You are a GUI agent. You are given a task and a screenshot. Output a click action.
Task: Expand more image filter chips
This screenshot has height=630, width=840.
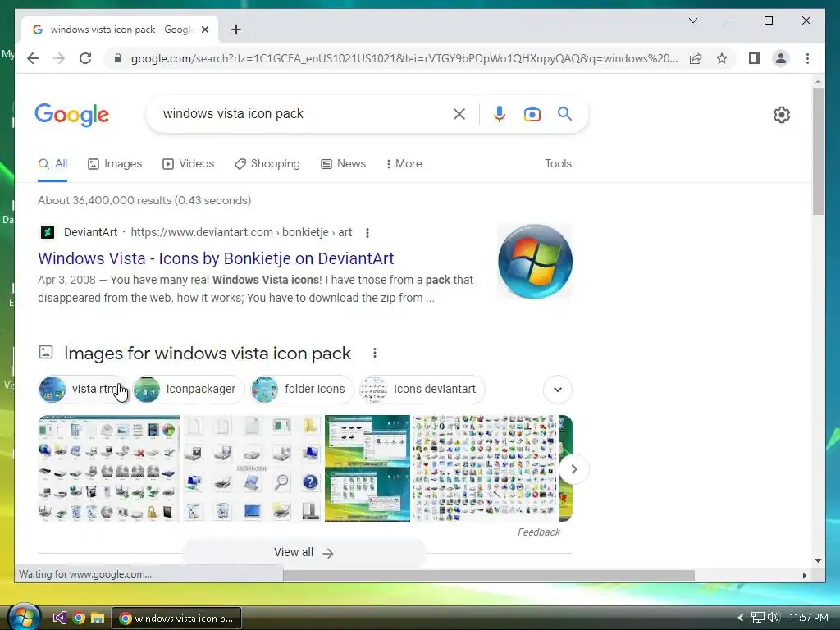pos(557,390)
